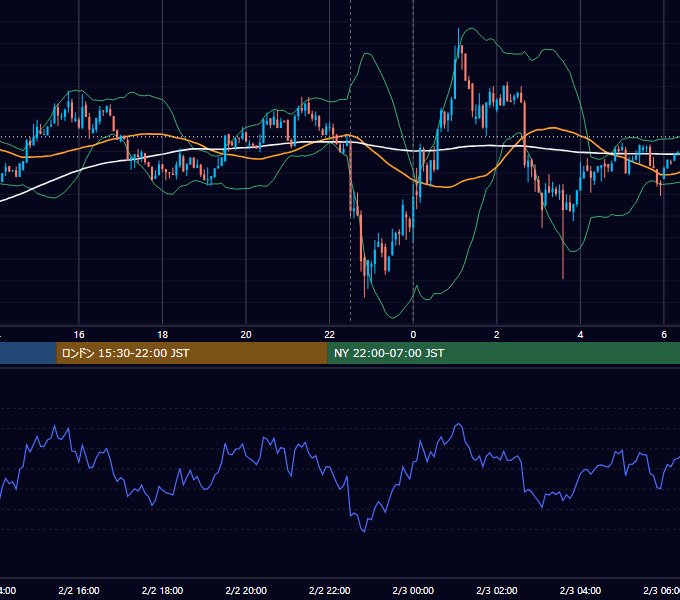680x600 pixels.
Task: Click the 2/3 02:00 date label on lower axis
Action: 497,590
